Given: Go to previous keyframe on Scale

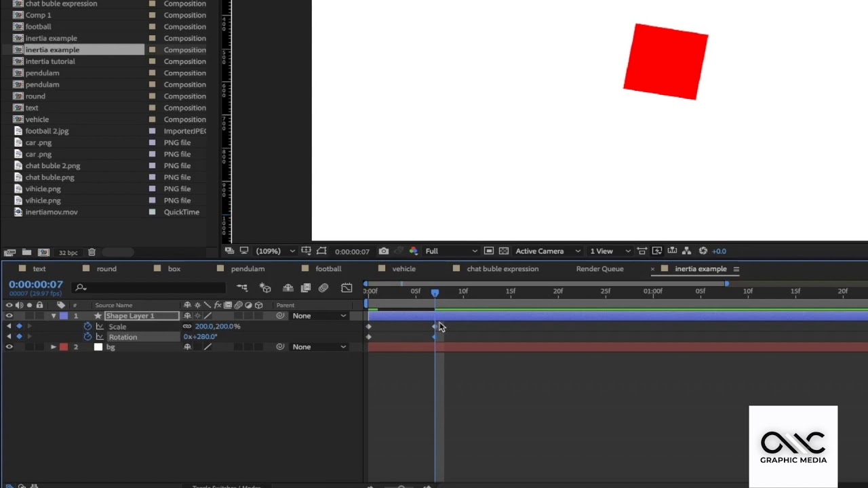Looking at the screenshot, I should pyautogui.click(x=9, y=327).
